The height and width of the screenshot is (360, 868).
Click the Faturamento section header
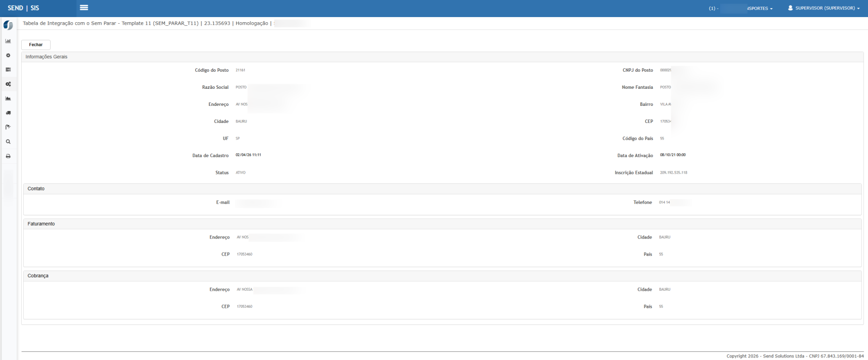(41, 224)
